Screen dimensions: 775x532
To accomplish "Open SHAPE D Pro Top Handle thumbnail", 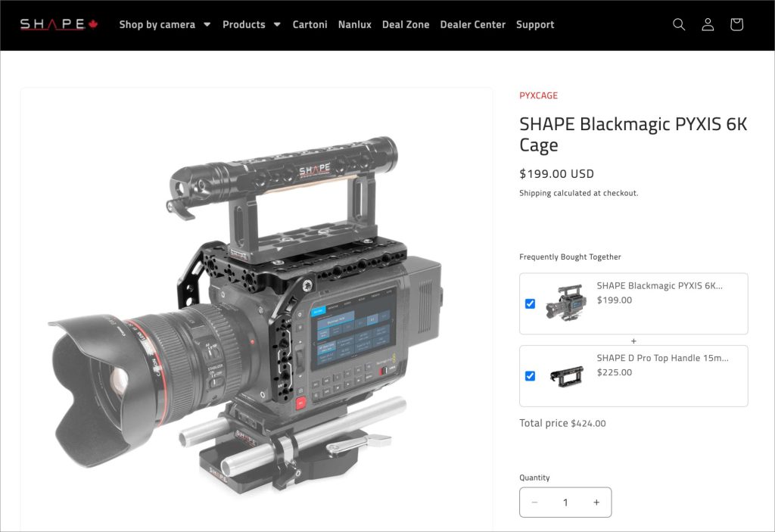I will pos(566,376).
